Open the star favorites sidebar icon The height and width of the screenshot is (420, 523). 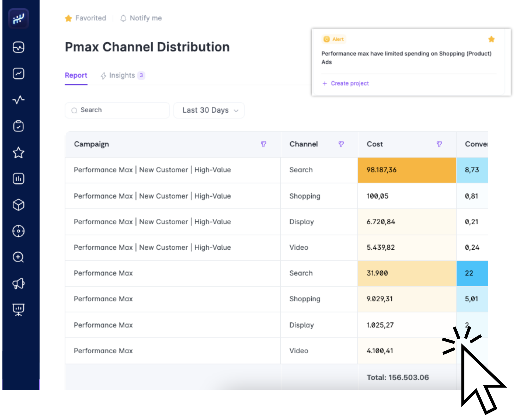18,153
